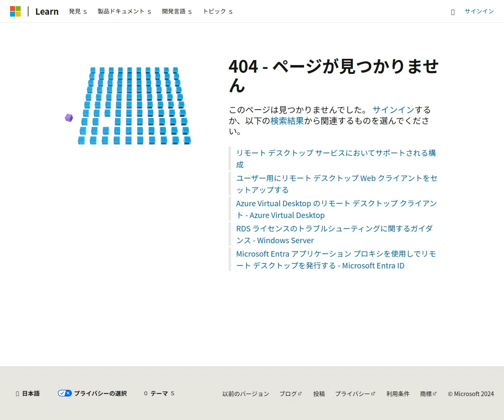Open リモート デスクトップ Web クライアント setup link
Screen dimensions: 504x420
[x=336, y=184]
